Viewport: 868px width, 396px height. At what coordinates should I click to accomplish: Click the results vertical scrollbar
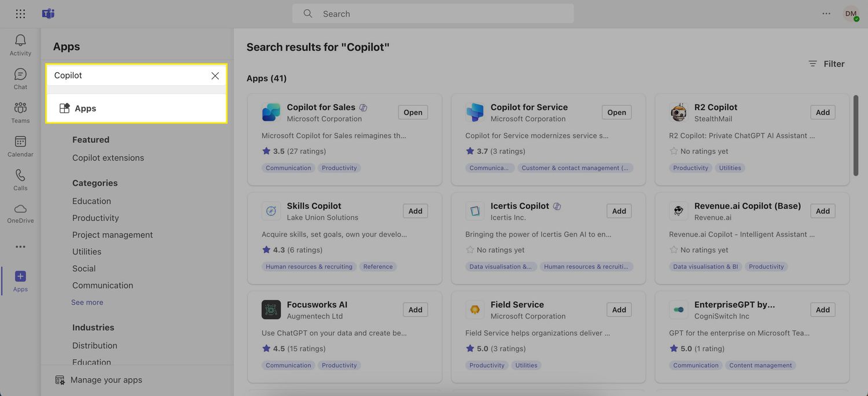tap(855, 136)
